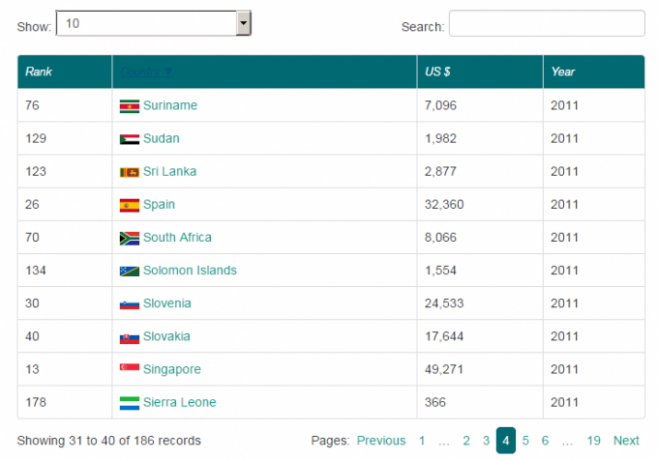Image resolution: width=658 pixels, height=460 pixels.
Task: Click the Sierra Leone flag icon
Action: (129, 403)
